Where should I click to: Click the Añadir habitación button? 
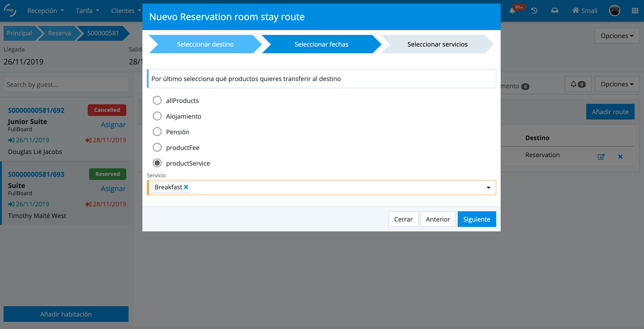(66, 314)
